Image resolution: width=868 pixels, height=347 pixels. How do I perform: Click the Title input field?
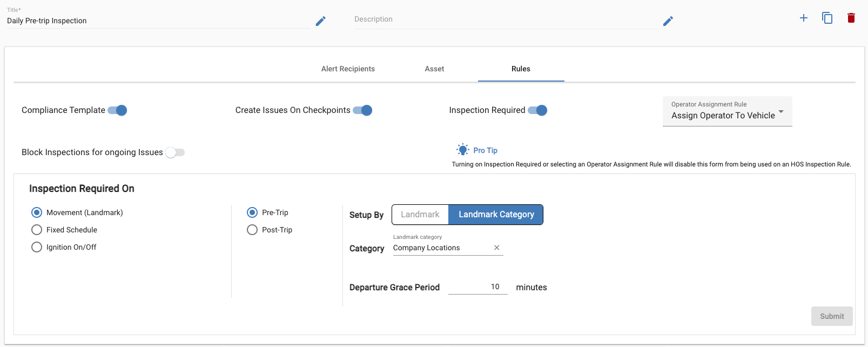point(158,21)
